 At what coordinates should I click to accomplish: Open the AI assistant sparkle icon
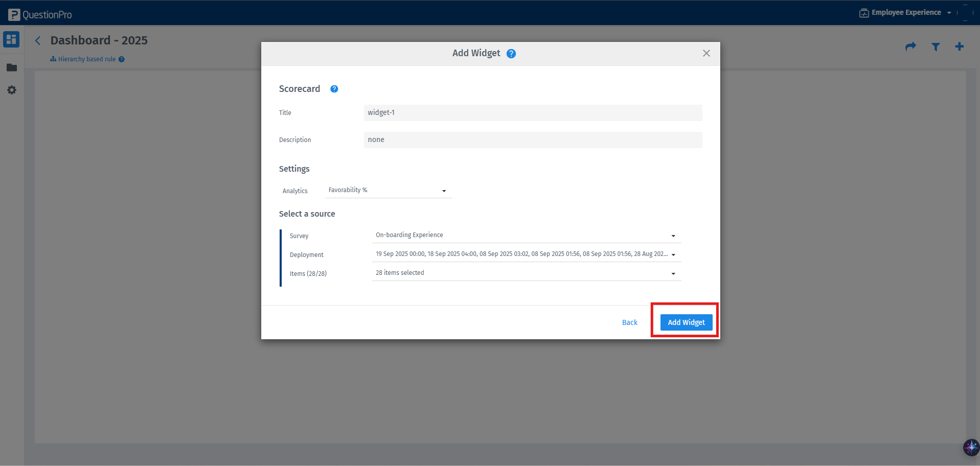coord(969,447)
